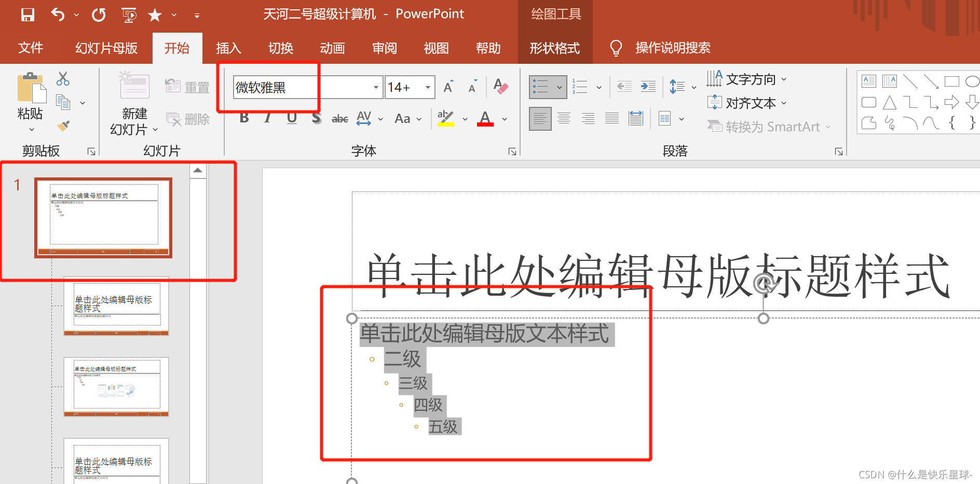This screenshot has height=484, width=980.
Task: Activate the Format Painter brush
Action: tap(63, 125)
